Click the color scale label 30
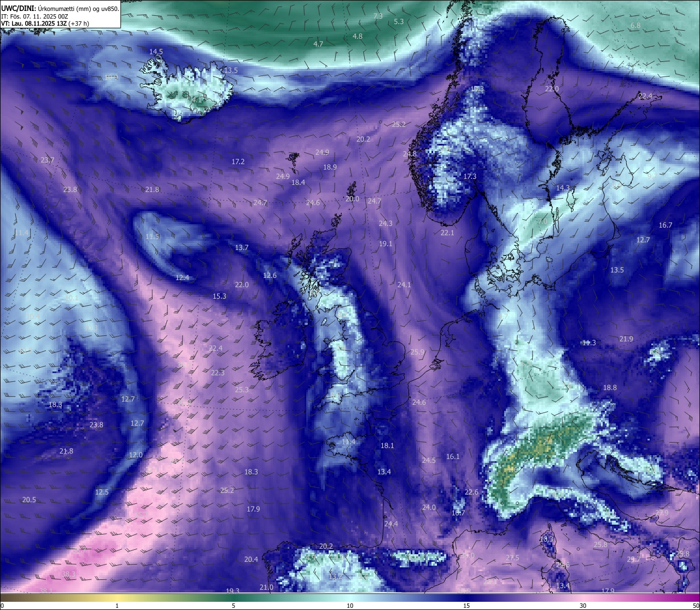The height and width of the screenshot is (610, 700). click(x=583, y=606)
